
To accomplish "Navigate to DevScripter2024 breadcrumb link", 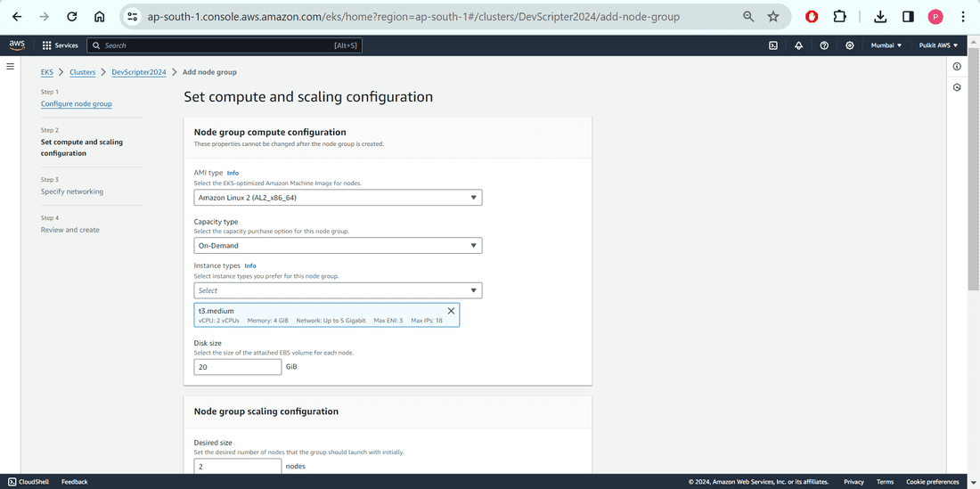I will point(139,72).
